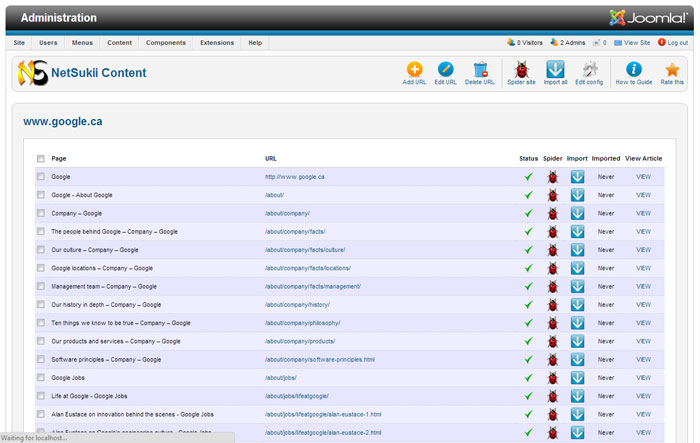The width and height of the screenshot is (700, 443).
Task: Tick The people behind Google checkbox
Action: [x=41, y=231]
